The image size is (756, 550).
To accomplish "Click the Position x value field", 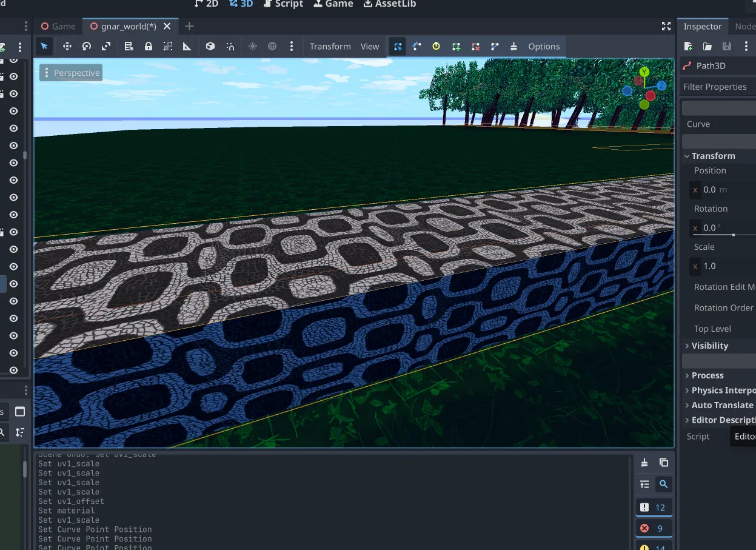I will [723, 190].
